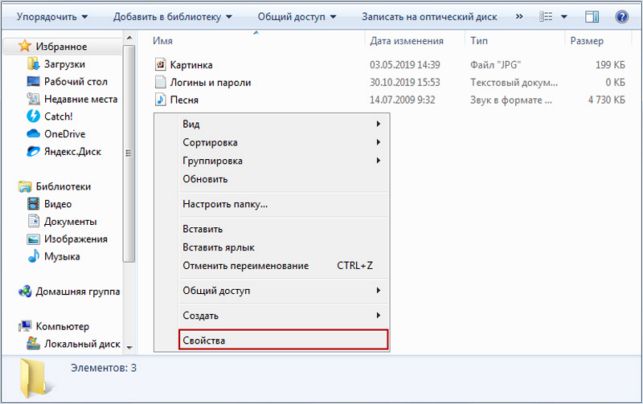Click the Недавние места icon
Image resolution: width=643 pixels, height=404 pixels.
tap(33, 99)
